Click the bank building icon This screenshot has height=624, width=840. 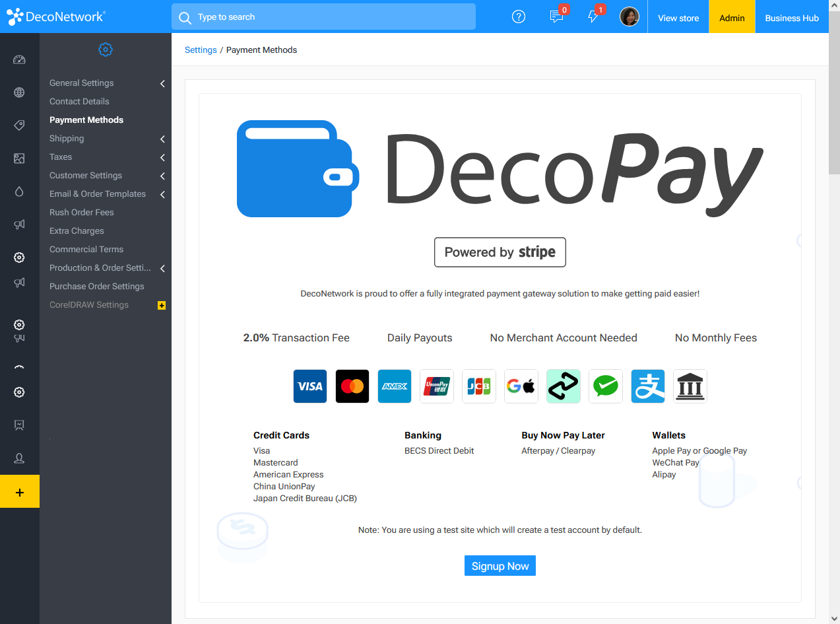[690, 386]
